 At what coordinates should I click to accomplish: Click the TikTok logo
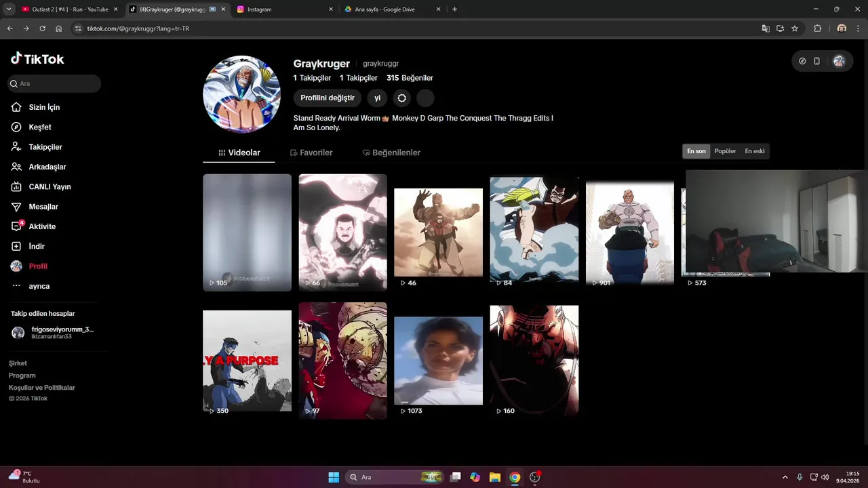coord(37,58)
